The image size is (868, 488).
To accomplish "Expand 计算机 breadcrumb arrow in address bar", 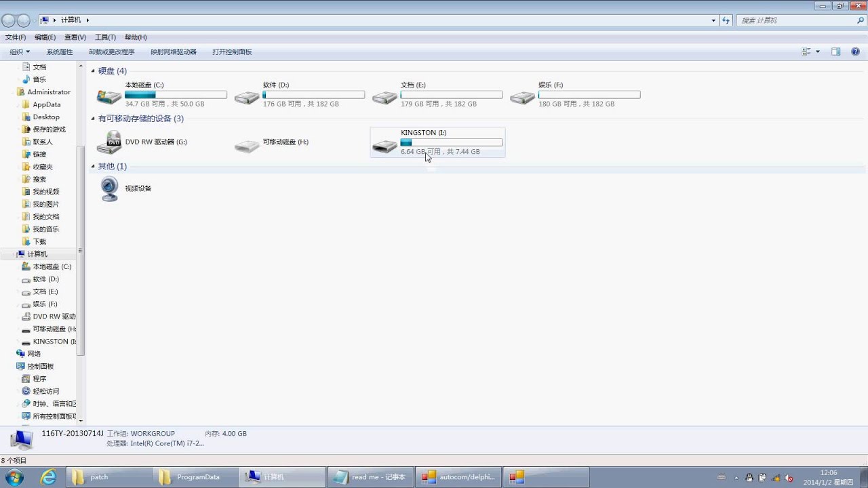I will [87, 20].
